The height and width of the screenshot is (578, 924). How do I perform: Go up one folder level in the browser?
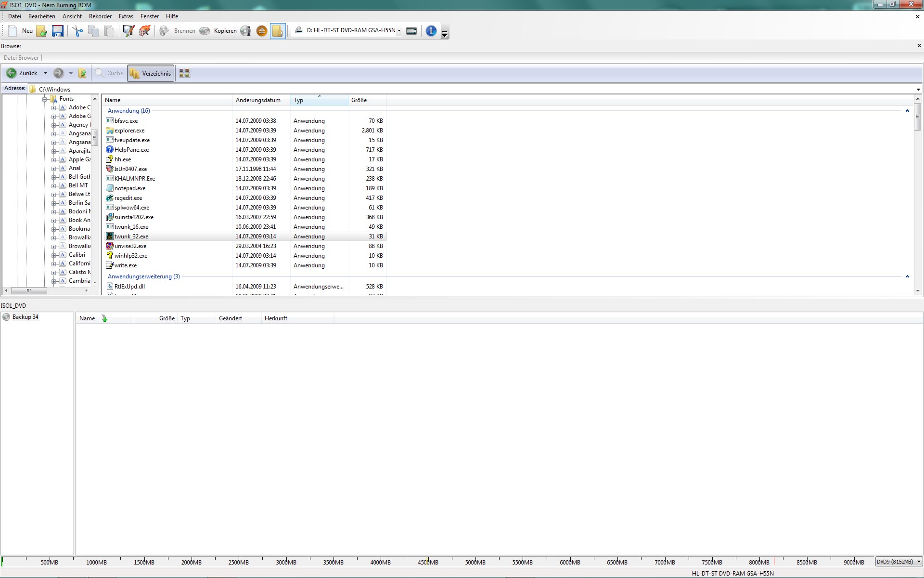click(x=83, y=73)
